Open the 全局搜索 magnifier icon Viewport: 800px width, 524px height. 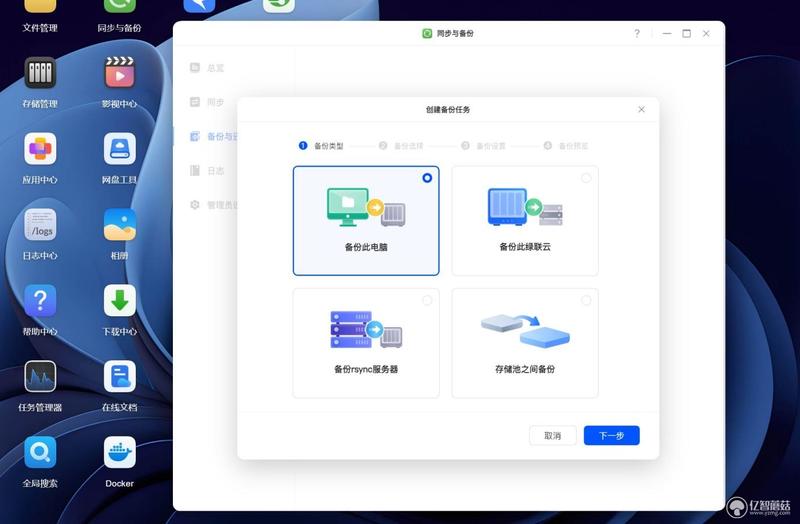point(40,452)
